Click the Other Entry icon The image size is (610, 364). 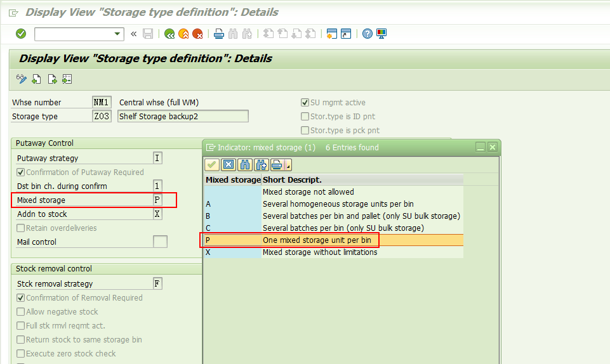(x=67, y=79)
